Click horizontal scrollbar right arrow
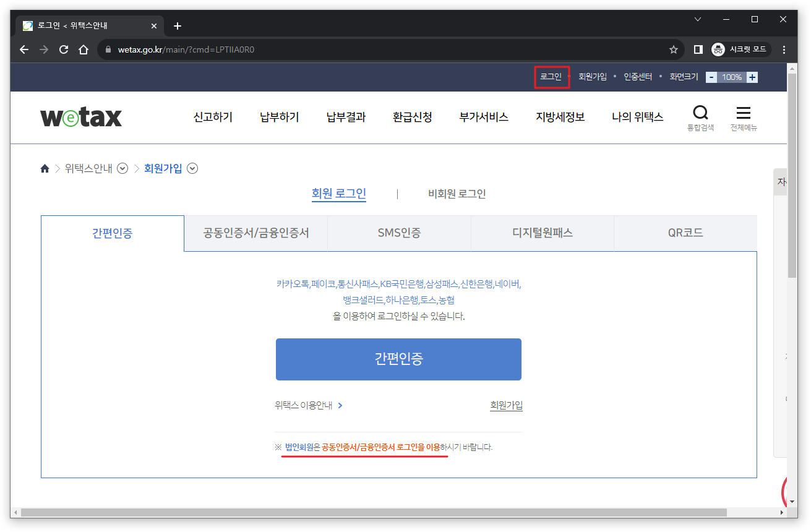Viewport: 811px width, 532px height. (782, 513)
